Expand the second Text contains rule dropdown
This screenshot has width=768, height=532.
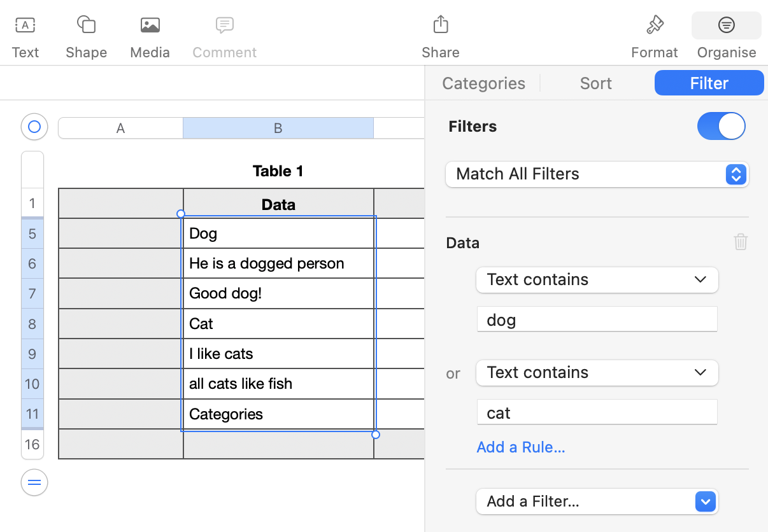point(597,373)
